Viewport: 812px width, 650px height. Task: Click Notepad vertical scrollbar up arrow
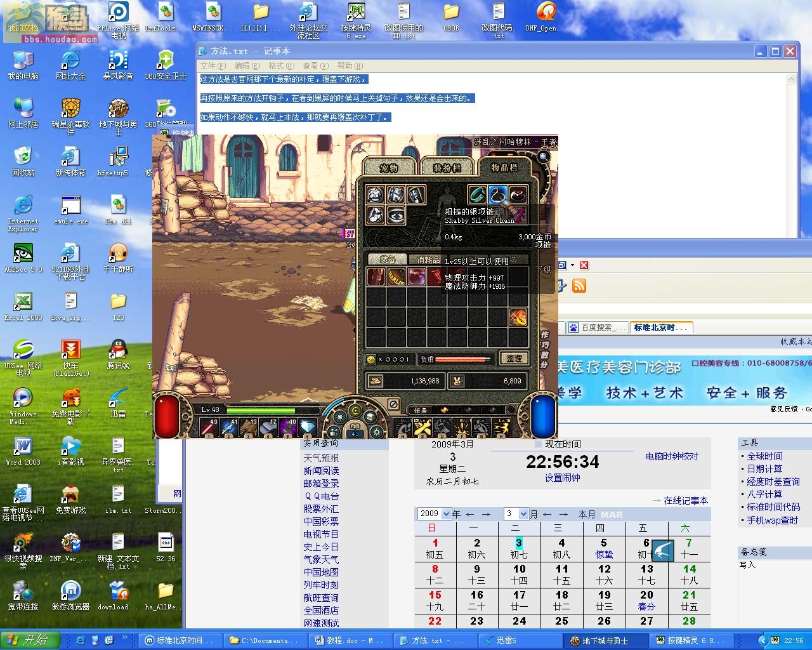pos(790,79)
